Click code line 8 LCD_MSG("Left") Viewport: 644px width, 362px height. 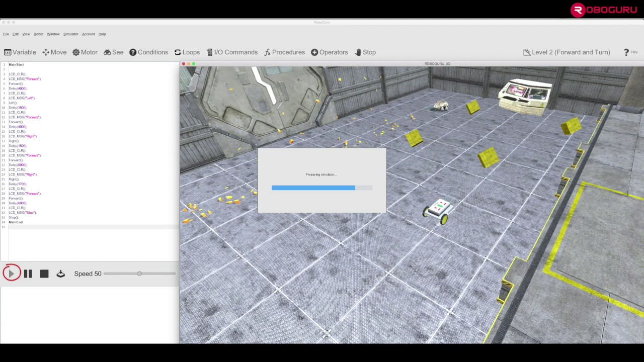22,98
